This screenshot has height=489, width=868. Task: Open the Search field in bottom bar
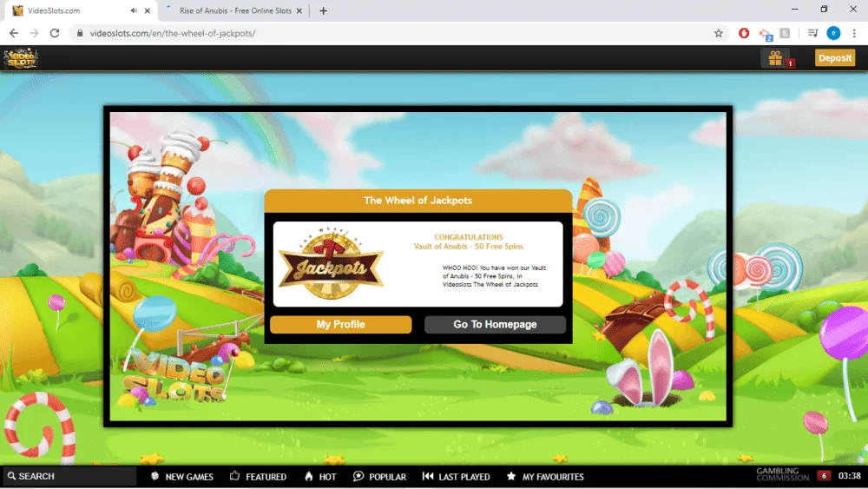[69, 476]
